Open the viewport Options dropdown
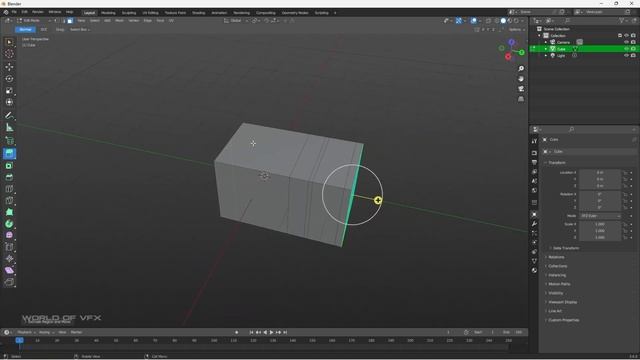 [516, 29]
